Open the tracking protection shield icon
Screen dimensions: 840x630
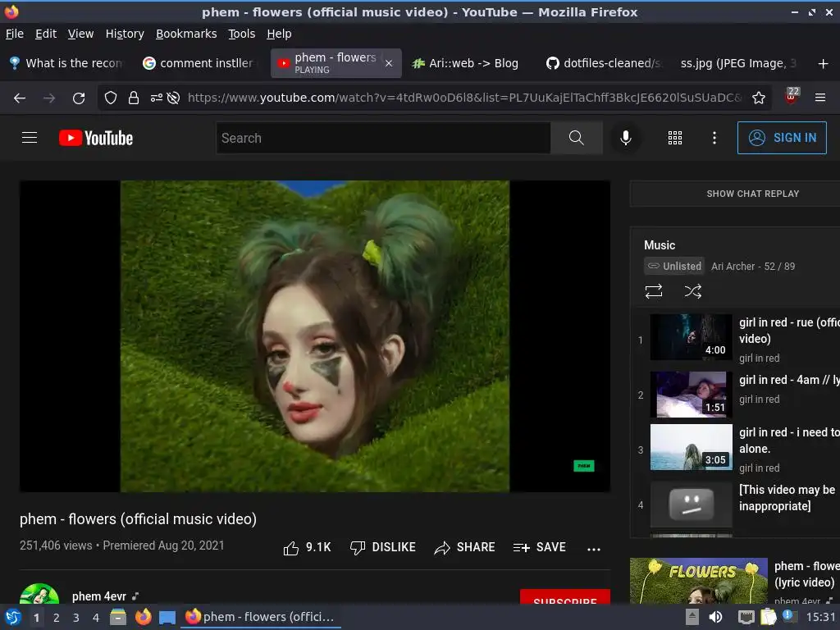(111, 98)
